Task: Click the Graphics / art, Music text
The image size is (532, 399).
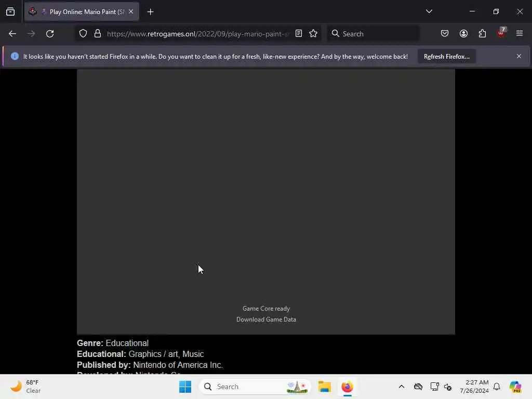Action: click(166, 354)
